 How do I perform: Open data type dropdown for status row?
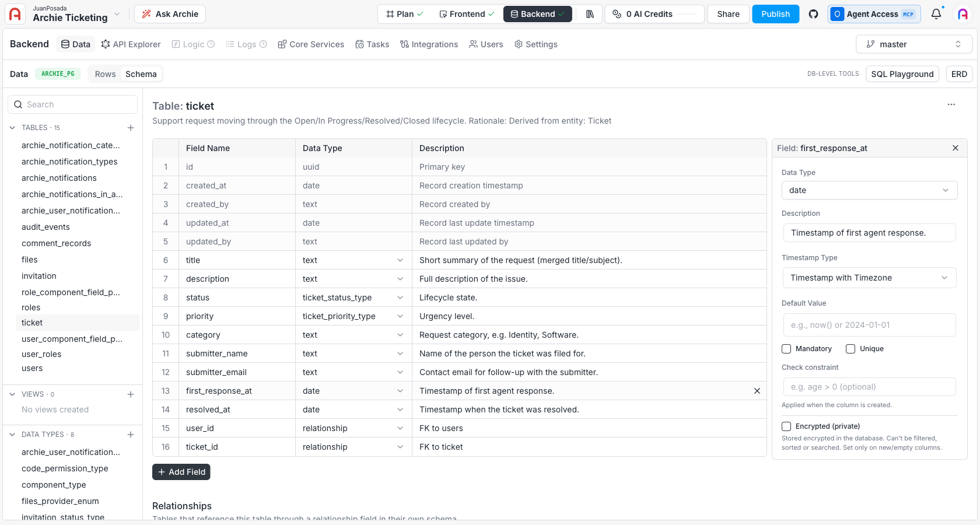(x=400, y=297)
